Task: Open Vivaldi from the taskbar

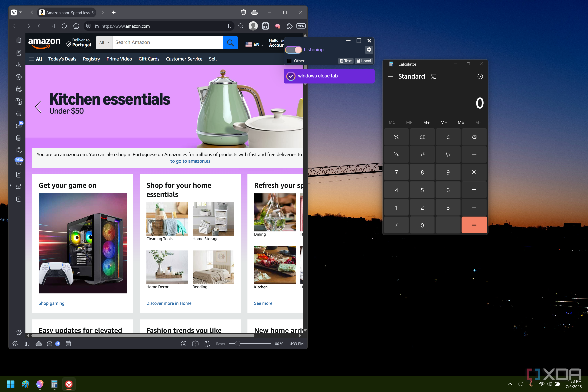Action: click(69, 384)
